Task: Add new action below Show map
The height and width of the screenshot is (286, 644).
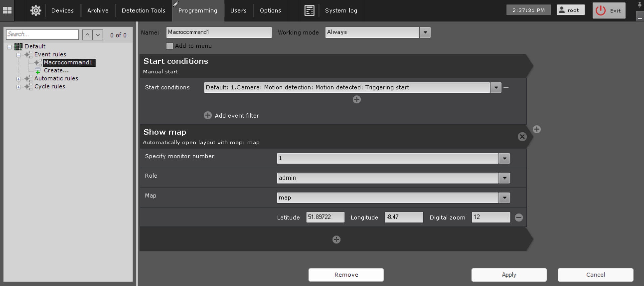Action: point(336,240)
